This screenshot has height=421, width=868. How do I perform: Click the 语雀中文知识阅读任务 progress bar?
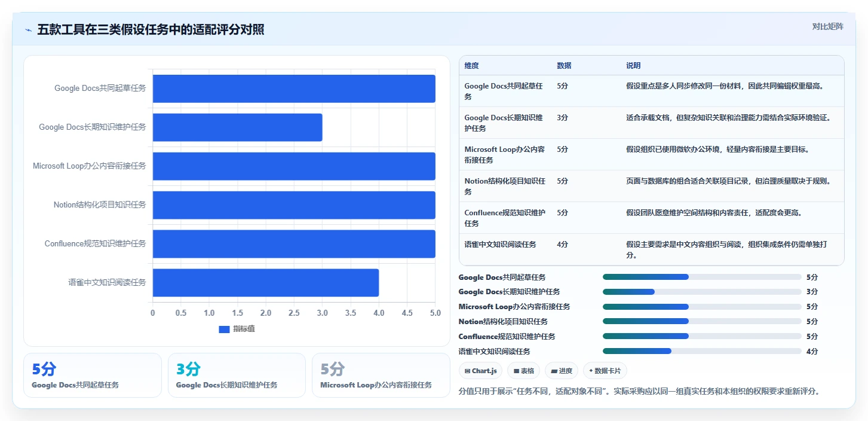point(702,352)
